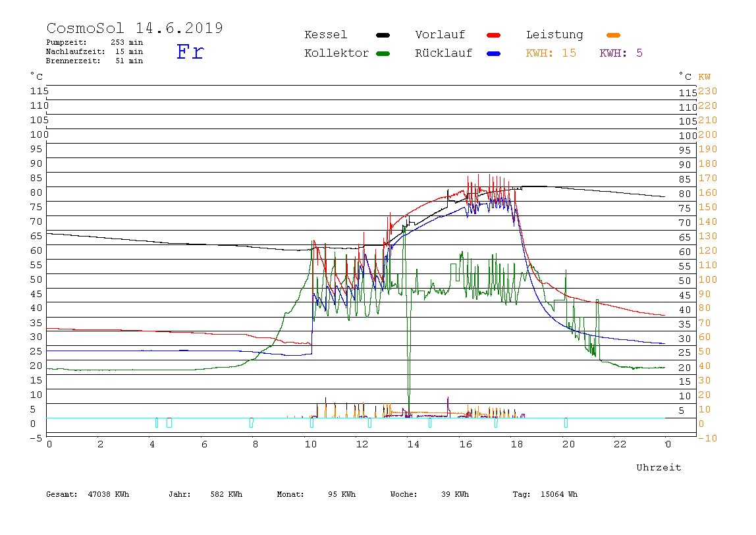Select the "Leistung" legend label

click(554, 35)
